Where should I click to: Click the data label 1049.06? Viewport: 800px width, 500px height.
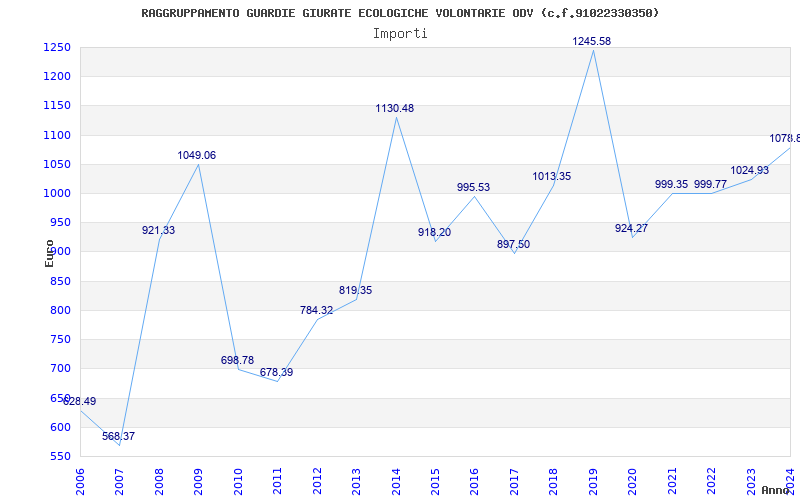[196, 155]
